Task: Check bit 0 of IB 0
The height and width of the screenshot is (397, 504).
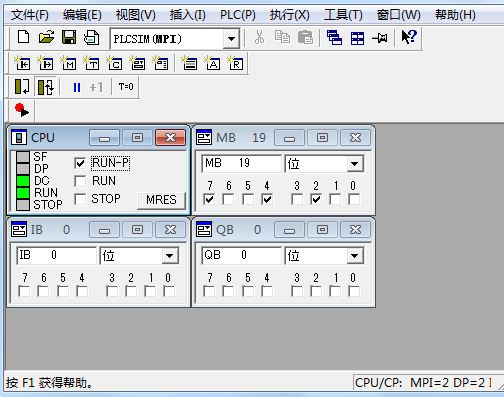Action: [x=169, y=291]
